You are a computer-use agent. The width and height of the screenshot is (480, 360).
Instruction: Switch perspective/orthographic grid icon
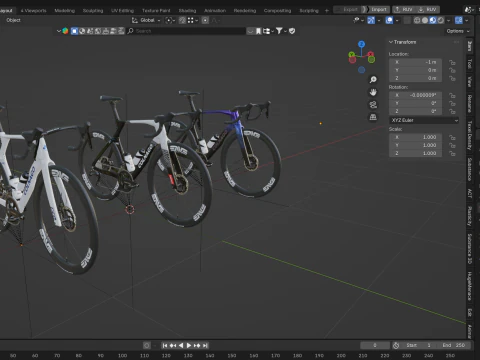pyautogui.click(x=373, y=117)
